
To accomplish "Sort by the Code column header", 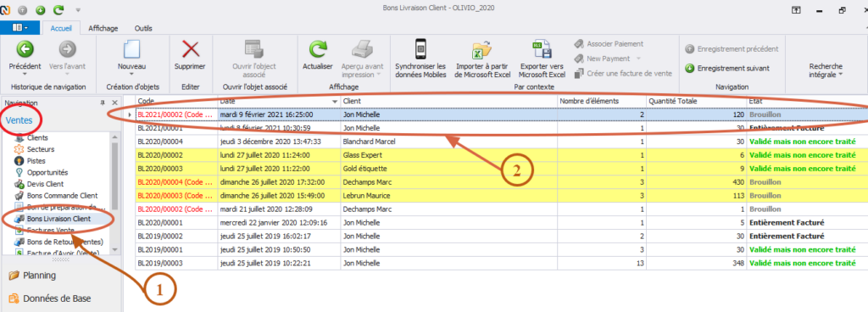I will click(176, 101).
